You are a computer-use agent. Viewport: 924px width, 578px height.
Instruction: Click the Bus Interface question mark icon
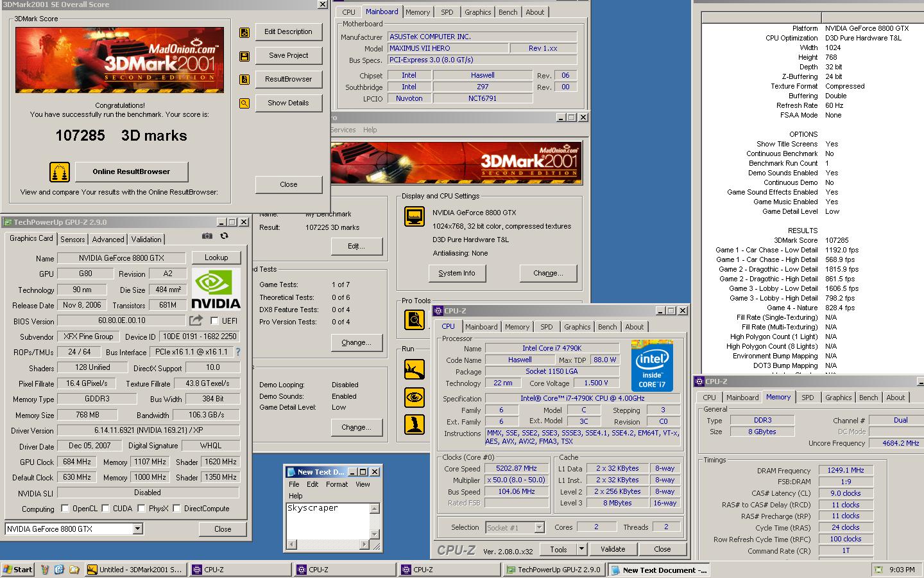(238, 352)
